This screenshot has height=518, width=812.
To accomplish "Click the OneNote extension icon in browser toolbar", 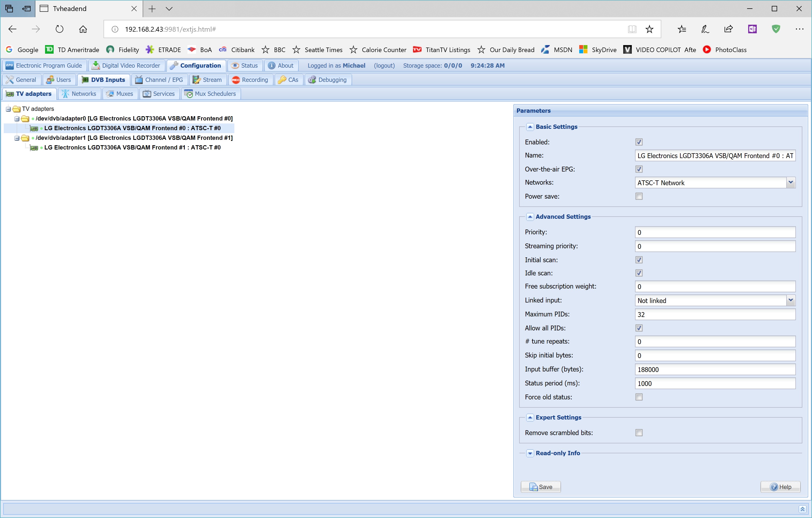I will point(752,29).
